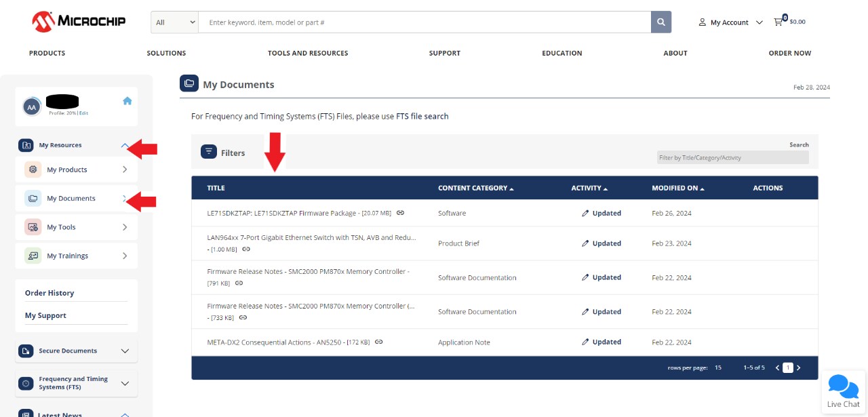The width and height of the screenshot is (868, 417).
Task: Click the link icon beside LE71SDKZTAP firmware package
Action: pos(401,212)
